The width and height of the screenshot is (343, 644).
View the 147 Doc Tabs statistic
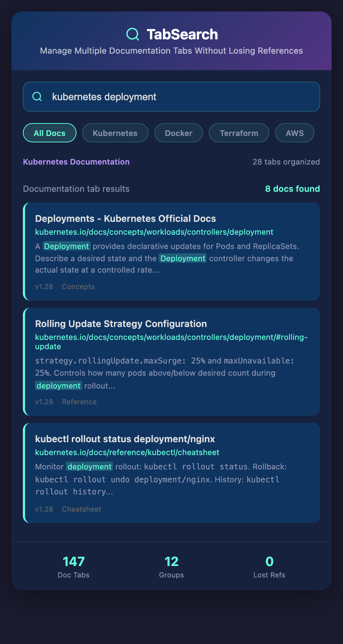tap(74, 566)
